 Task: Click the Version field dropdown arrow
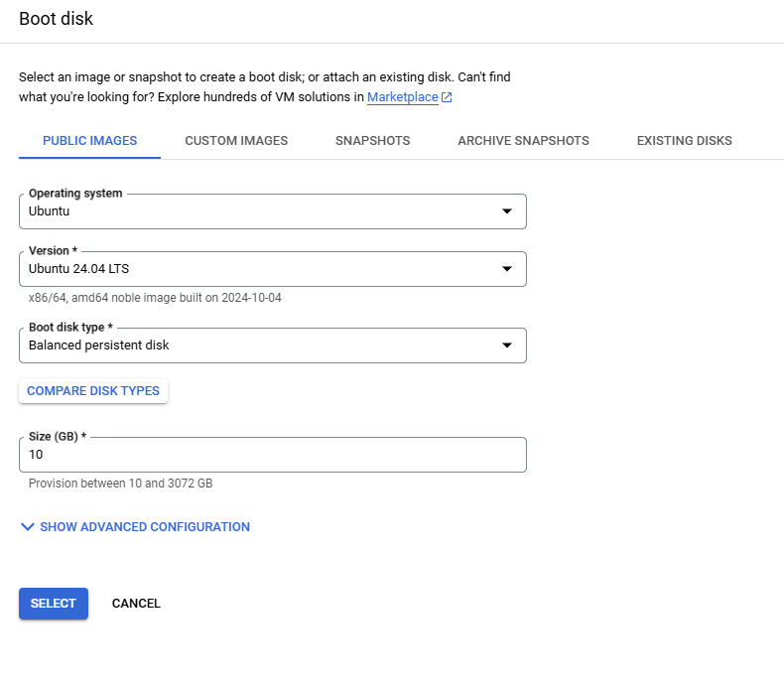(506, 269)
